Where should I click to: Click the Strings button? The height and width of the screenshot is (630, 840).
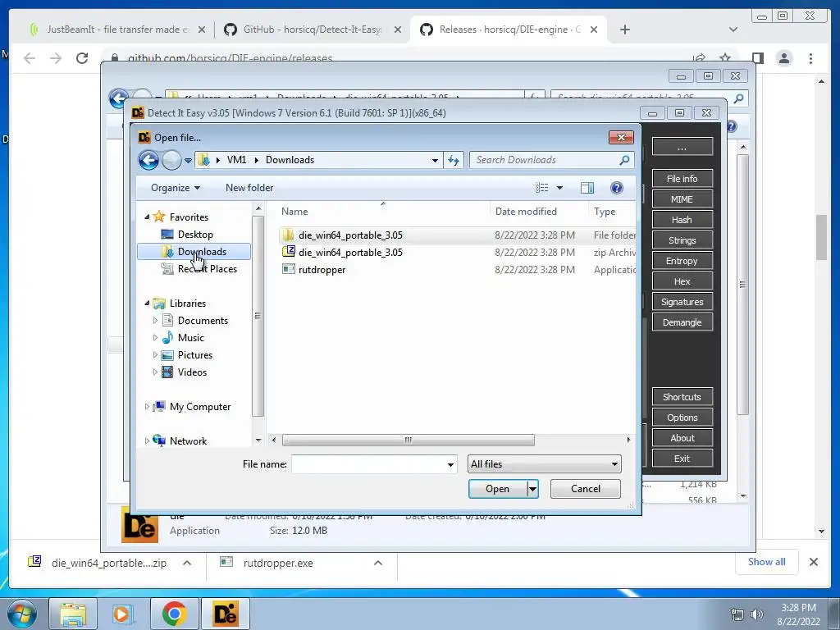(x=682, y=240)
